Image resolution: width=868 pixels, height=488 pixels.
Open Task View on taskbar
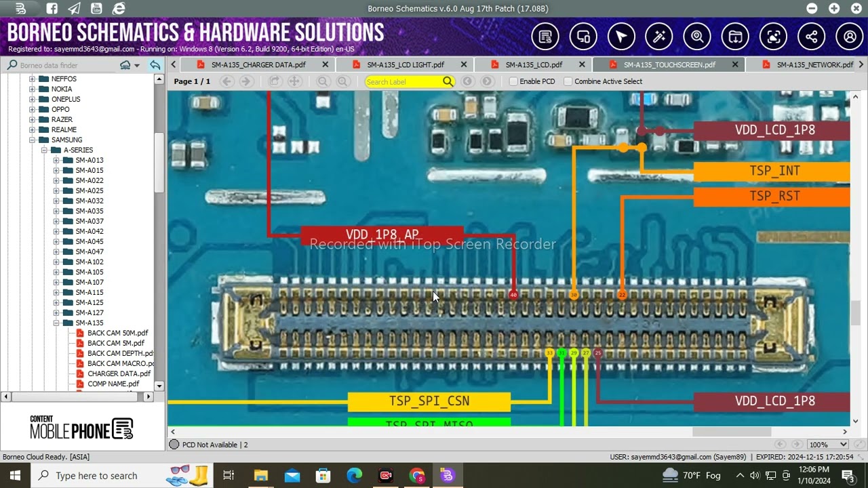click(229, 475)
